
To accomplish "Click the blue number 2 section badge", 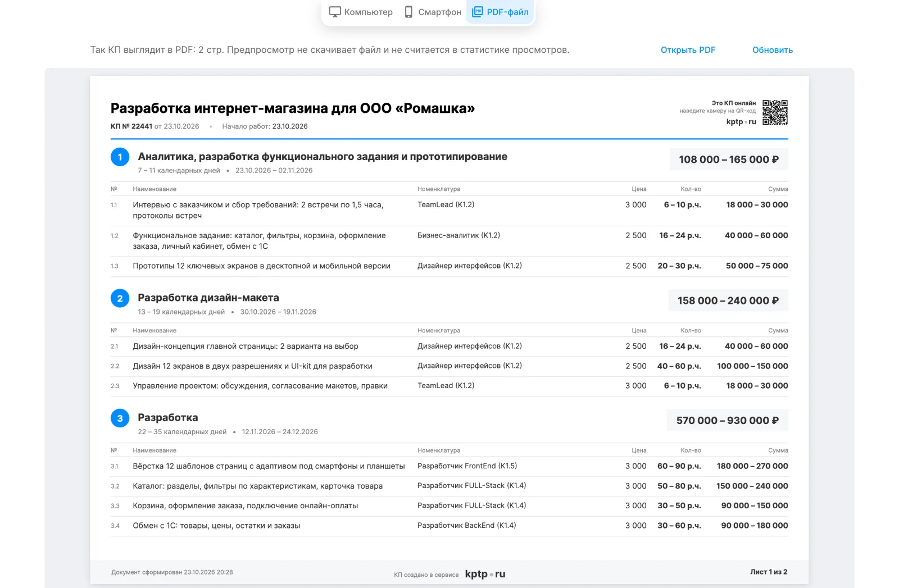I will pos(120,298).
